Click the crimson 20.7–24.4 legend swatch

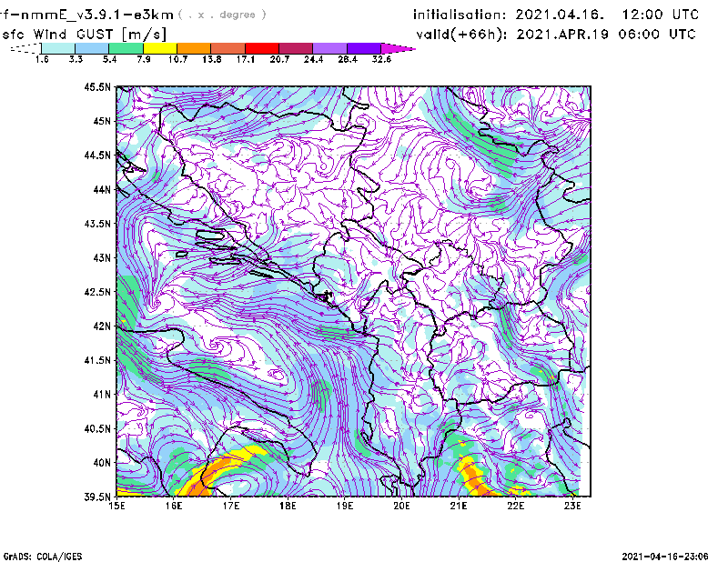(296, 48)
